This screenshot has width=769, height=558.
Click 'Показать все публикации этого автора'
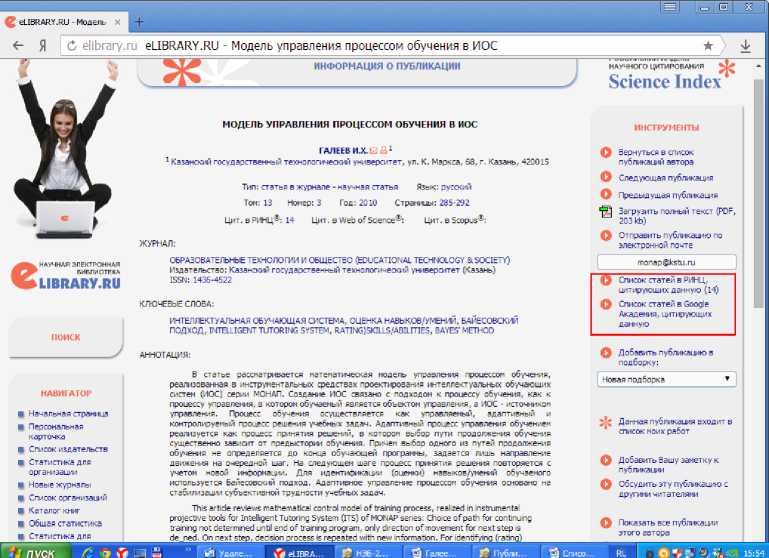668,527
